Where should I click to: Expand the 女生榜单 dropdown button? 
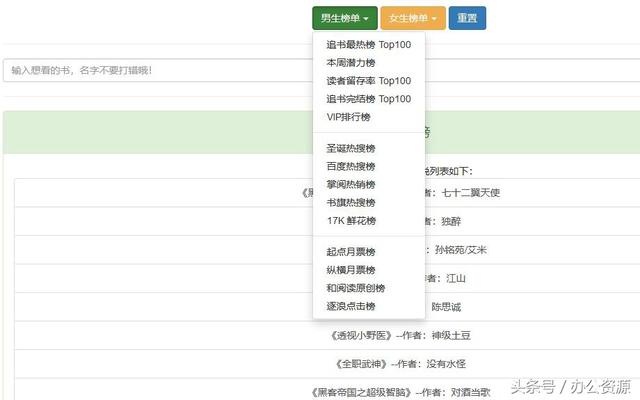point(413,18)
